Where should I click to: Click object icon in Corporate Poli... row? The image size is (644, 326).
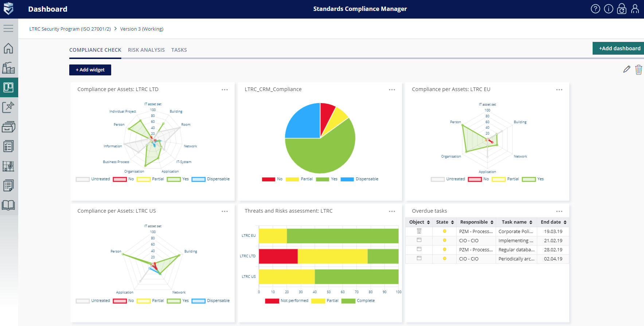[x=419, y=231]
